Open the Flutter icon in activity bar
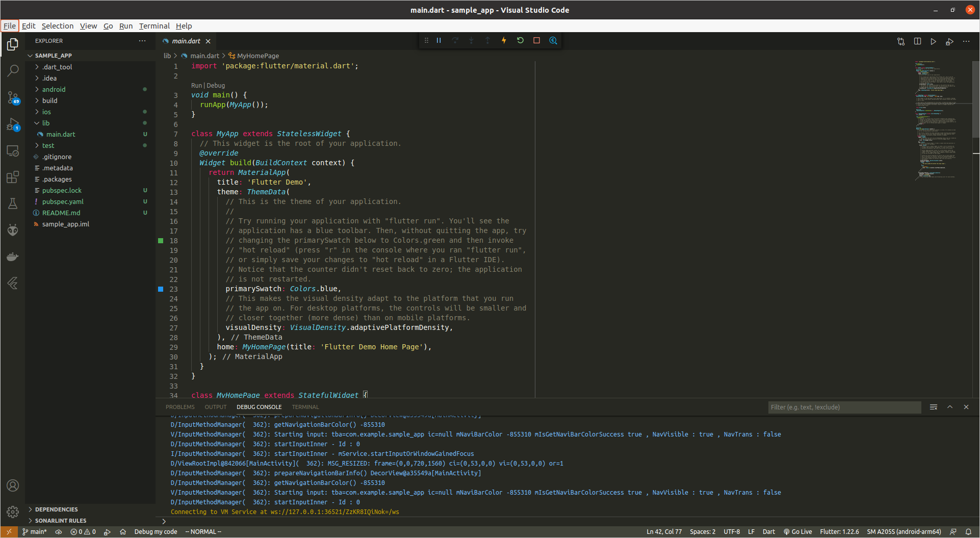980x538 pixels. 13,283
